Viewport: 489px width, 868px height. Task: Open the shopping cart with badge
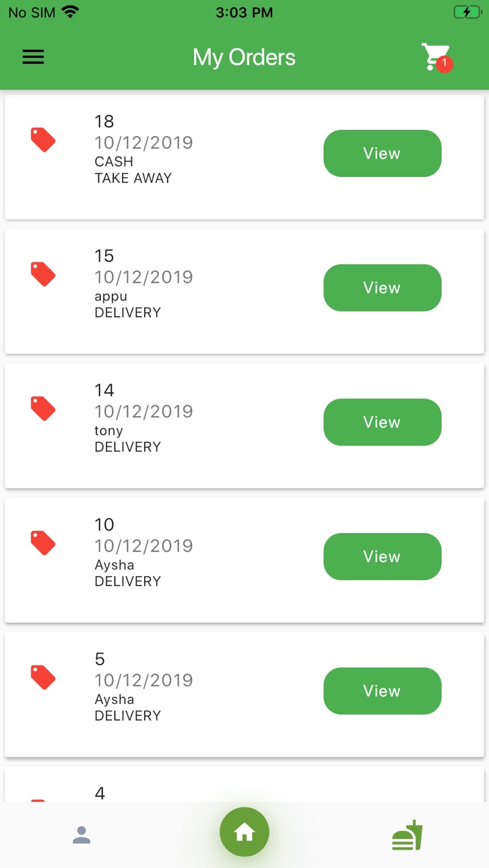(436, 57)
